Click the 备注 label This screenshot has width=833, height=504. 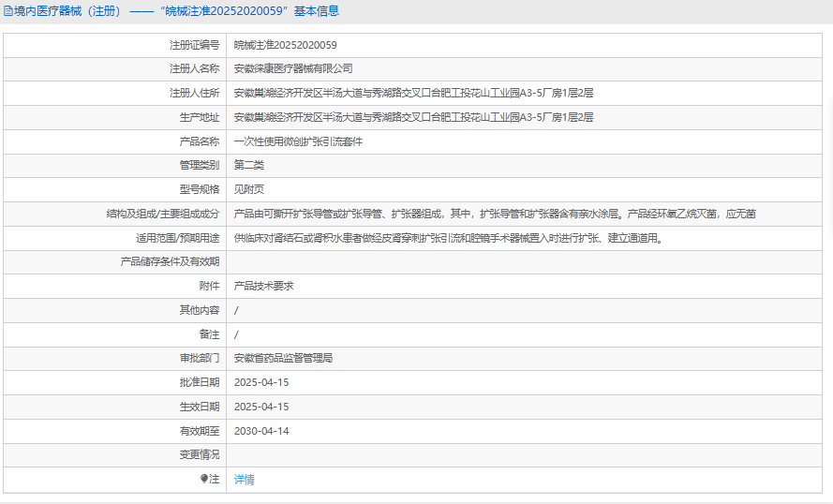pos(209,334)
